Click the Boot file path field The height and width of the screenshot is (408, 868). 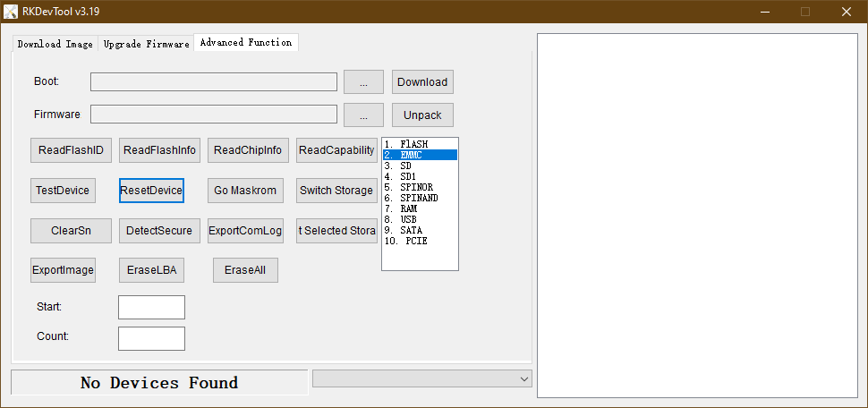(213, 81)
